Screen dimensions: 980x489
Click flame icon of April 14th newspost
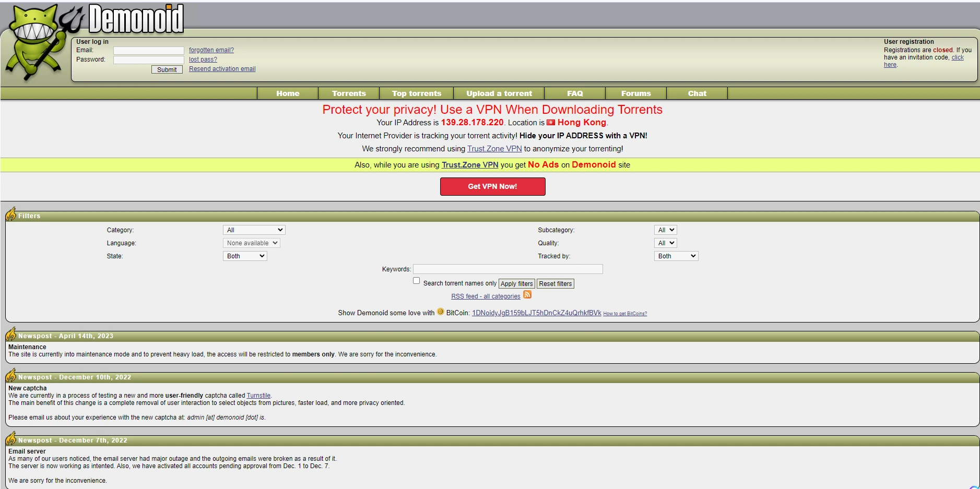(11, 334)
